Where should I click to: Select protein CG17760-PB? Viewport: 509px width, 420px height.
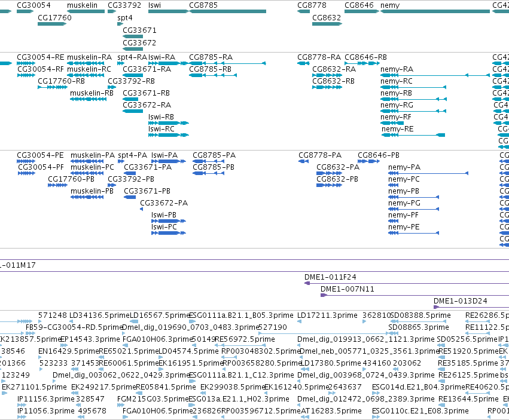[58, 185]
